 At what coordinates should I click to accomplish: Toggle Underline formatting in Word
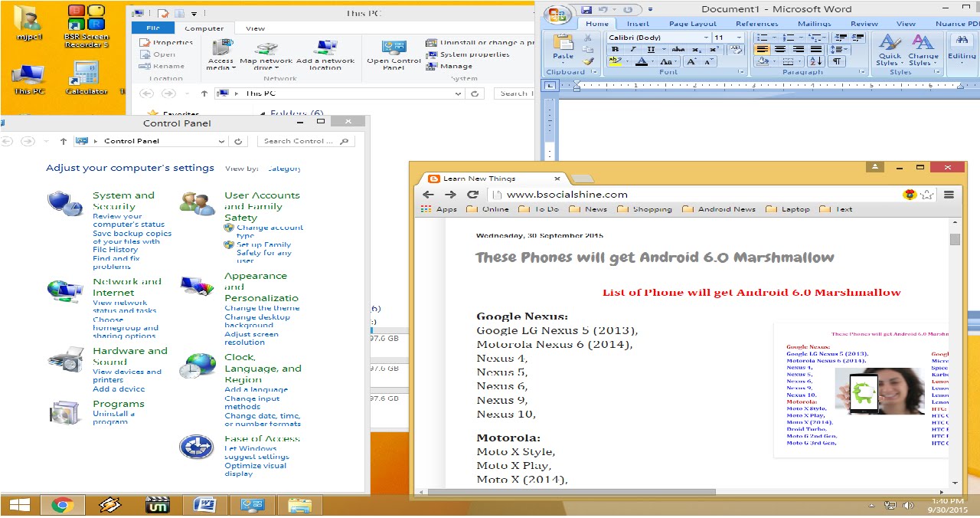652,49
